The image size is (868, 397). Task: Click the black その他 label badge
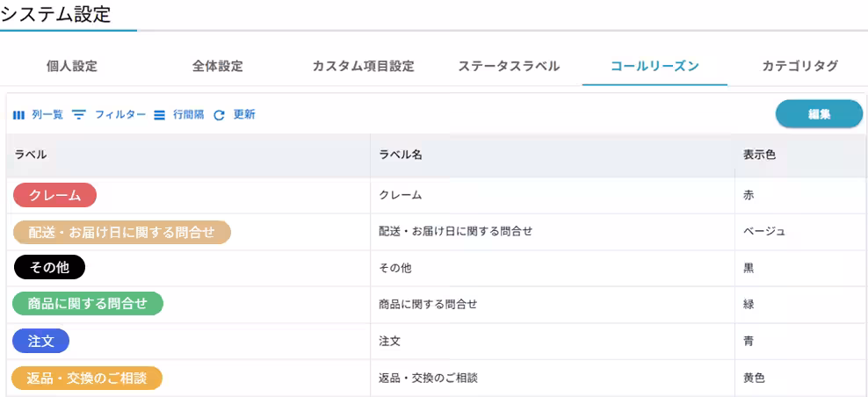click(x=49, y=267)
